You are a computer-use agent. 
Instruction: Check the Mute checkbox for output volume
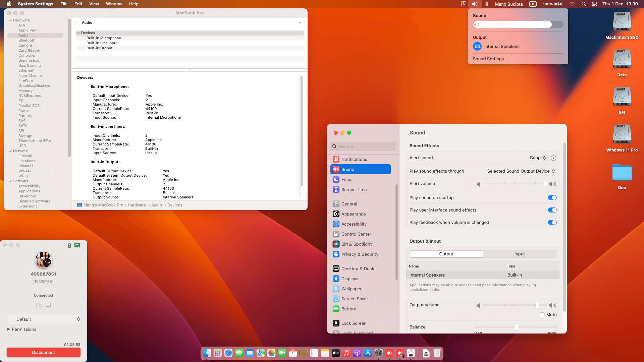(542, 315)
